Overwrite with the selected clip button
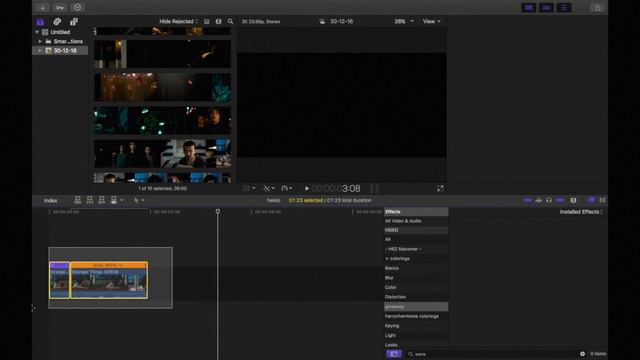 tap(114, 200)
